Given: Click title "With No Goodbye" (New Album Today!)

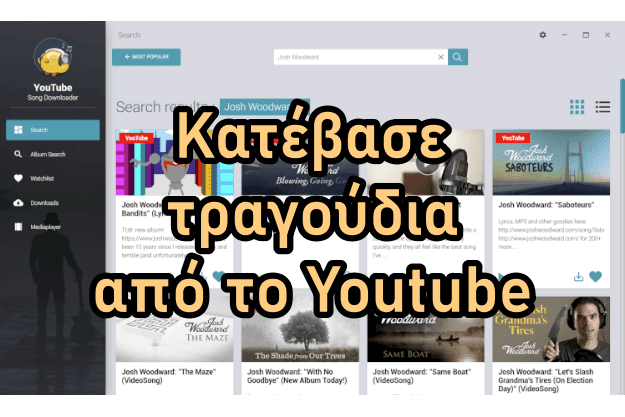Looking at the screenshot, I should (297, 376).
